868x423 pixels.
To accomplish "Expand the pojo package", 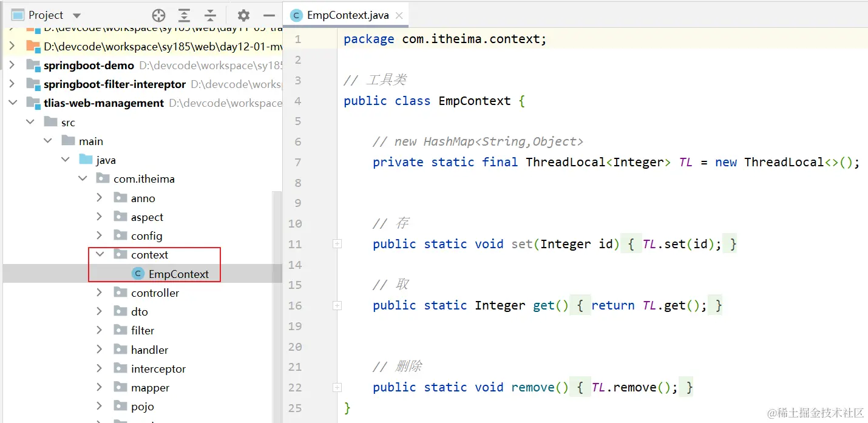I will 100,406.
